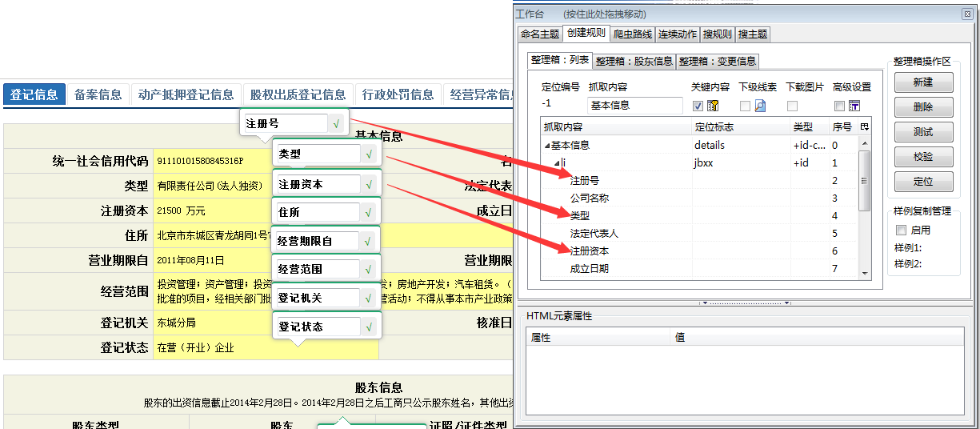The image size is (980, 429).
Task: Select the 注册号 tree row in rule list
Action: coord(700,181)
